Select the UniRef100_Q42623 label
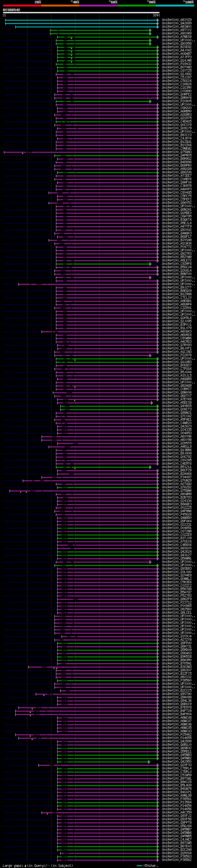Image resolution: width=197 pixels, height=868 pixels. 177,426
